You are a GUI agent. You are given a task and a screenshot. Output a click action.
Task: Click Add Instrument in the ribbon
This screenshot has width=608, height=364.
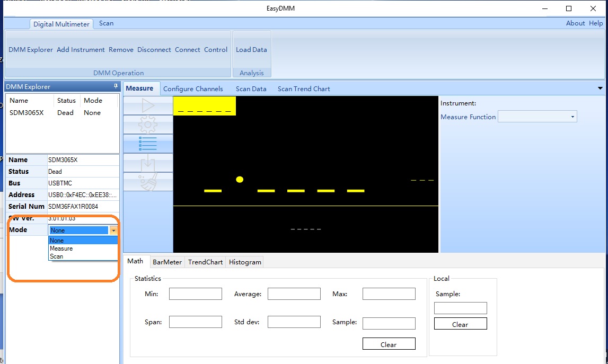(x=81, y=50)
